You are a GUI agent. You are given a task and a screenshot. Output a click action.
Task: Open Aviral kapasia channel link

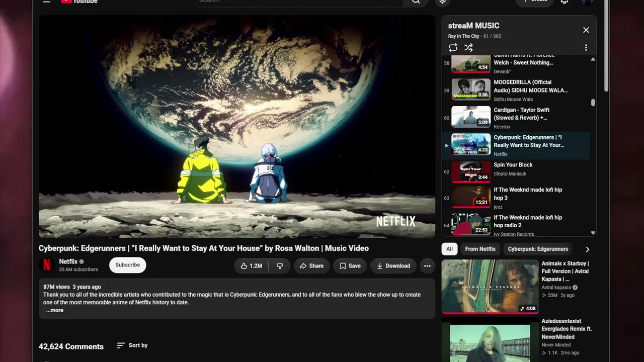[556, 288]
